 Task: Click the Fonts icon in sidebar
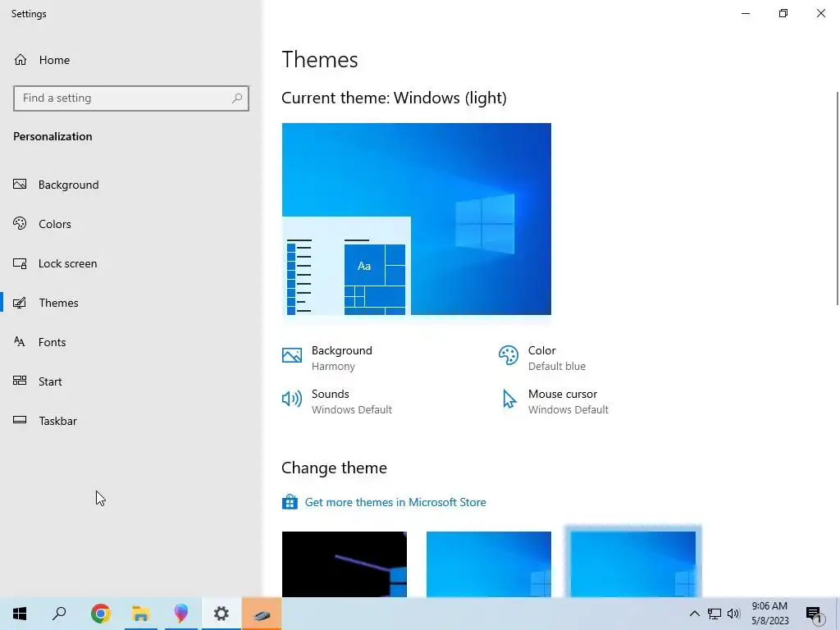tap(20, 342)
